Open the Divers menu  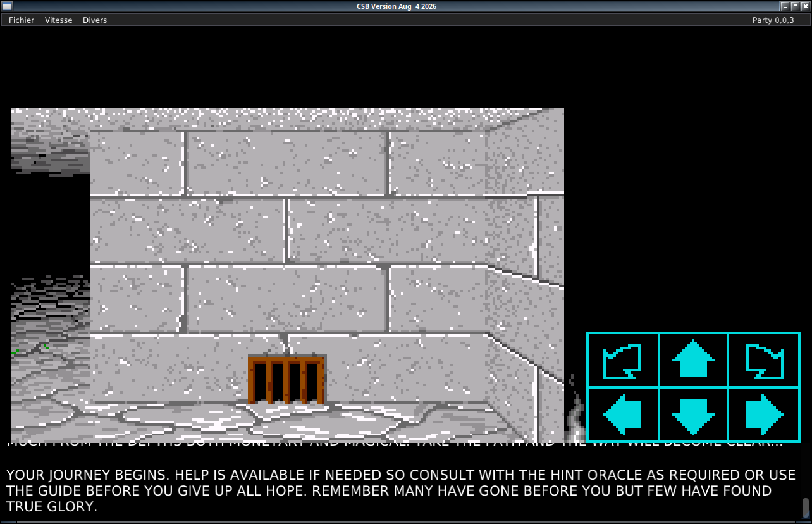tap(95, 20)
